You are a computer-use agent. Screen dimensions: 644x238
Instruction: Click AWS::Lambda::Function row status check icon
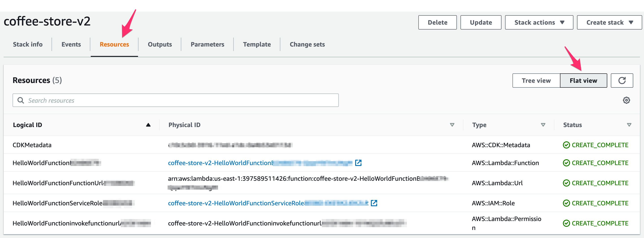(566, 163)
